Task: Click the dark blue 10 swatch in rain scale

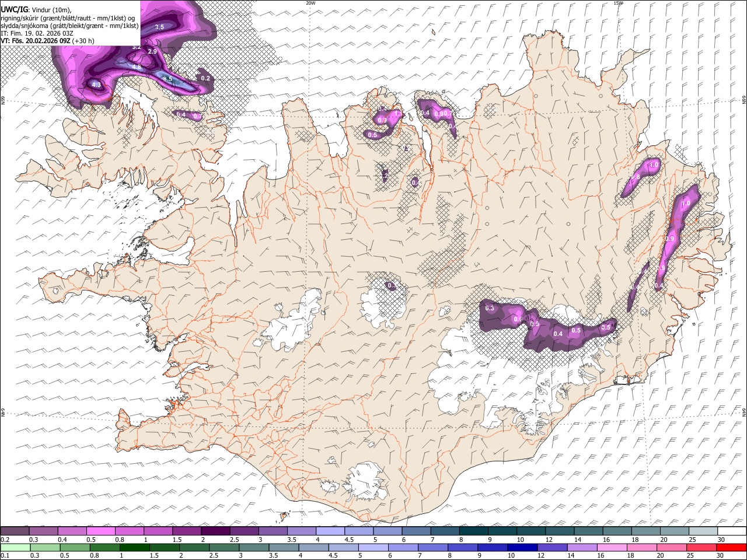Action: click(x=522, y=547)
